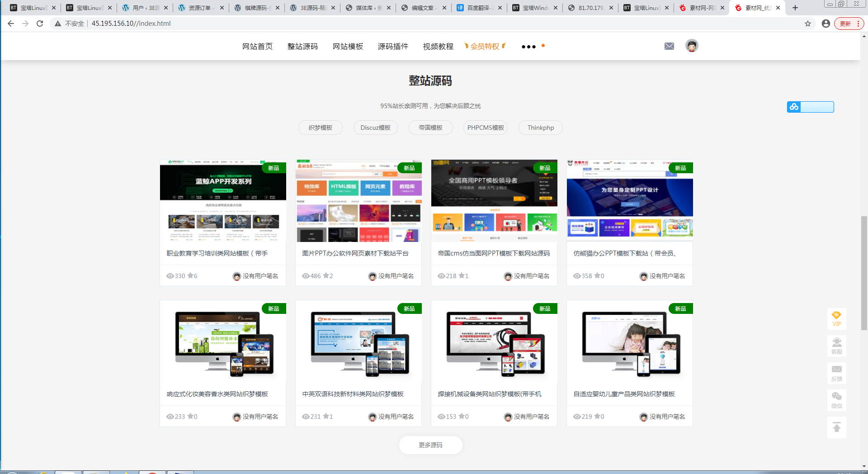The image size is (868, 474).
Task: Open the 反馈 feedback envelope icon
Action: [x=837, y=373]
